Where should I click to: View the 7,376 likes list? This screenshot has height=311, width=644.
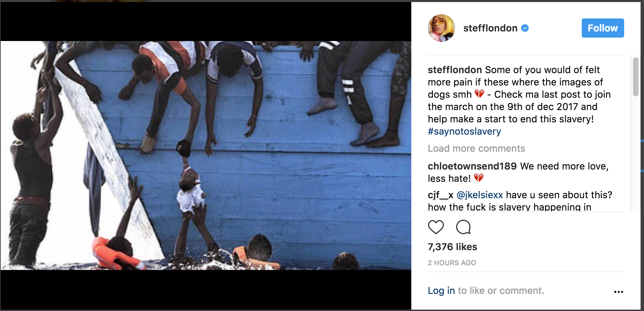tap(452, 247)
